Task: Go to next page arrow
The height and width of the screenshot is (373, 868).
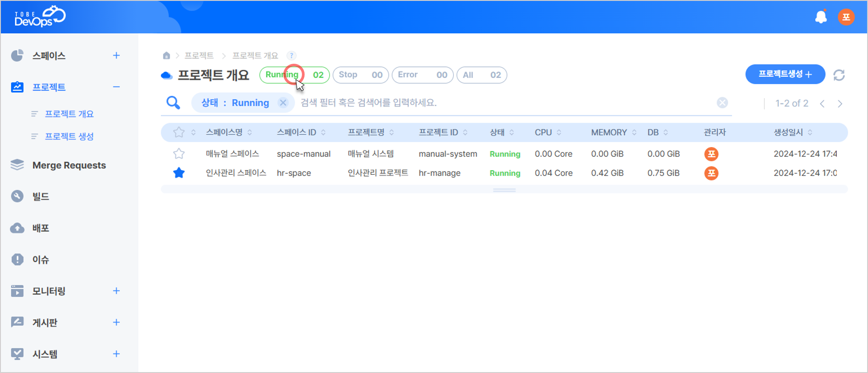Action: coord(840,104)
